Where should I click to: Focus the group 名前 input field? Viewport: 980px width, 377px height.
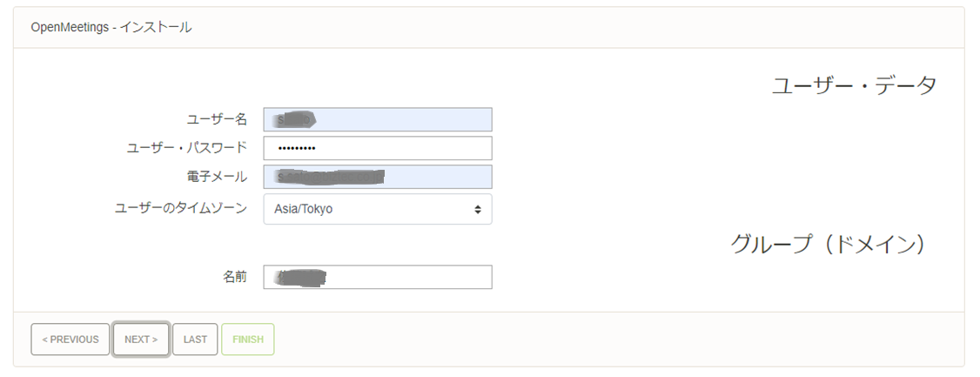(378, 277)
